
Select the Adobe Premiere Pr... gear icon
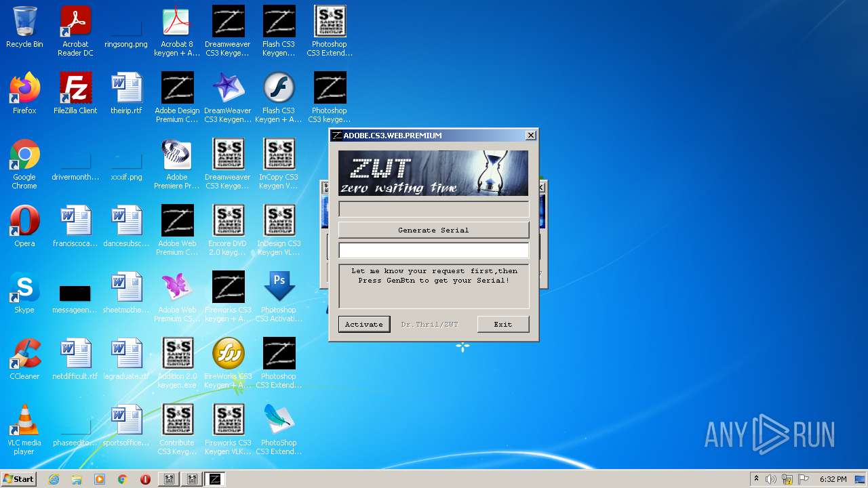pos(177,164)
